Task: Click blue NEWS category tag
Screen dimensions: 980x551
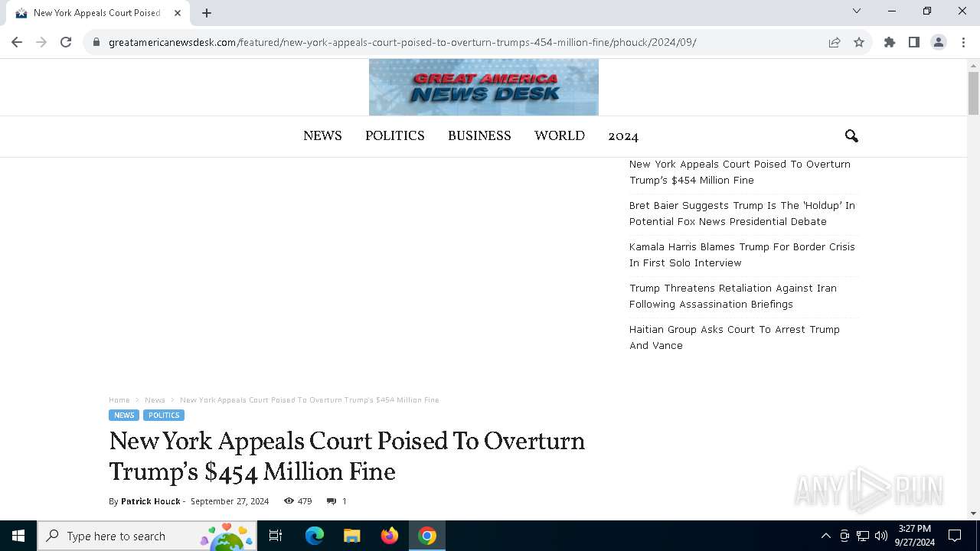Action: click(124, 416)
